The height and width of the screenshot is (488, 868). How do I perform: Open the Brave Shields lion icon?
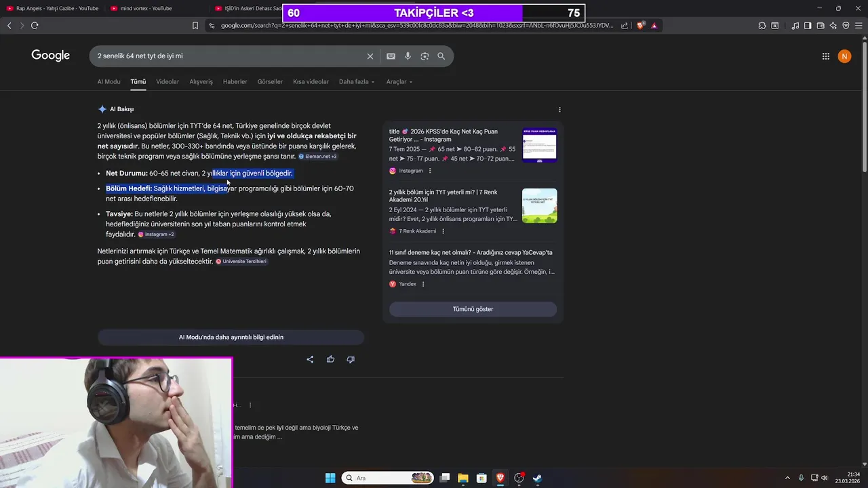pyautogui.click(x=641, y=26)
